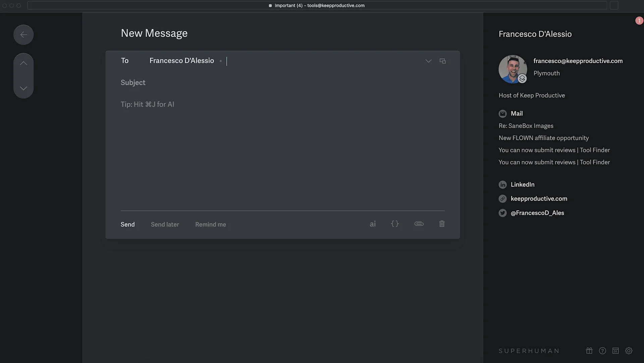
Task: Open the gift referral icon
Action: point(589,351)
